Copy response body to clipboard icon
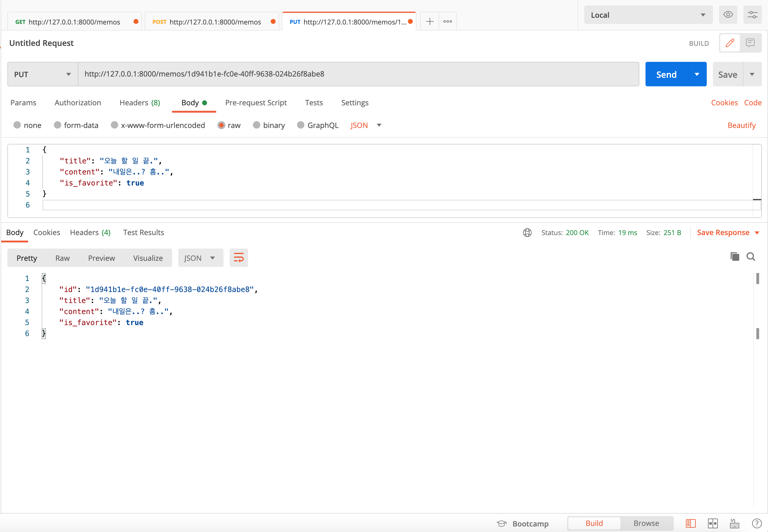Image resolution: width=768 pixels, height=532 pixels. click(x=735, y=257)
